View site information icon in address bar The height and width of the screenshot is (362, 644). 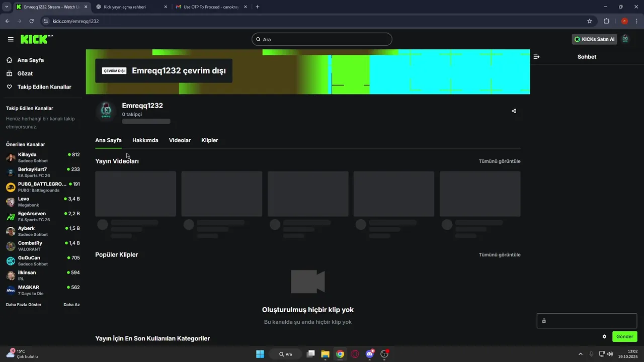[x=46, y=21]
